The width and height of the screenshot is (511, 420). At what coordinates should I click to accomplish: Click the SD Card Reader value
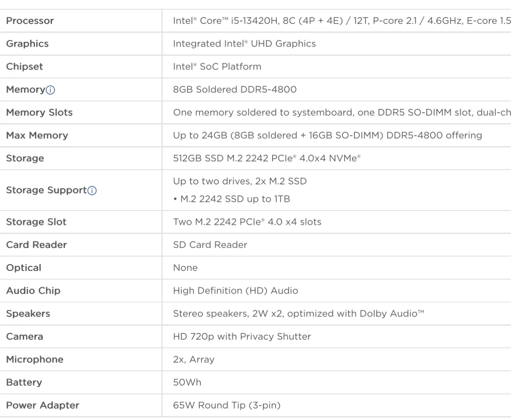coord(210,245)
